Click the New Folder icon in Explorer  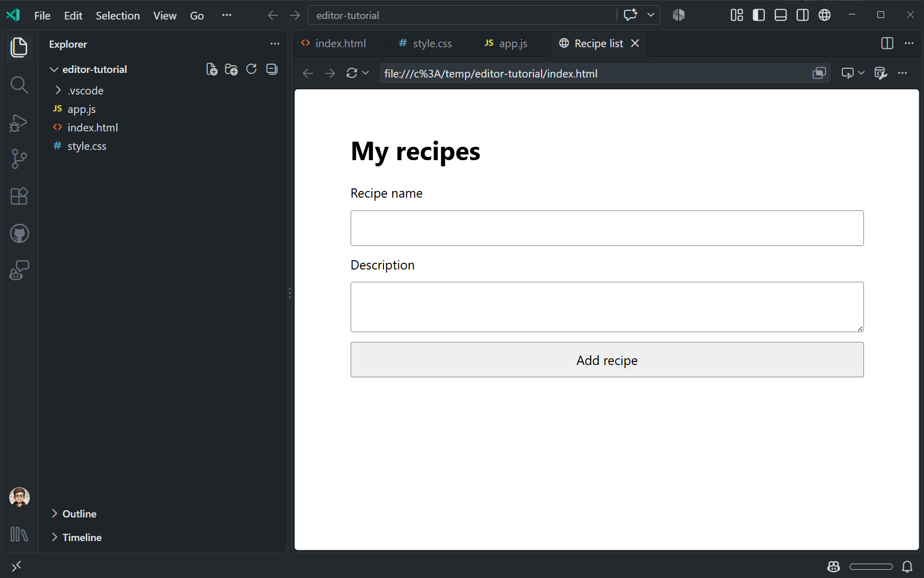(232, 69)
